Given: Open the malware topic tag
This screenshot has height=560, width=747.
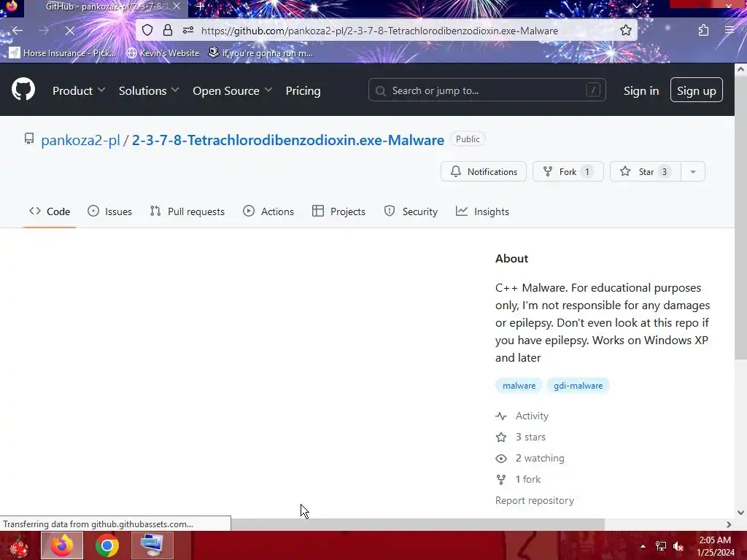Looking at the screenshot, I should coord(519,386).
